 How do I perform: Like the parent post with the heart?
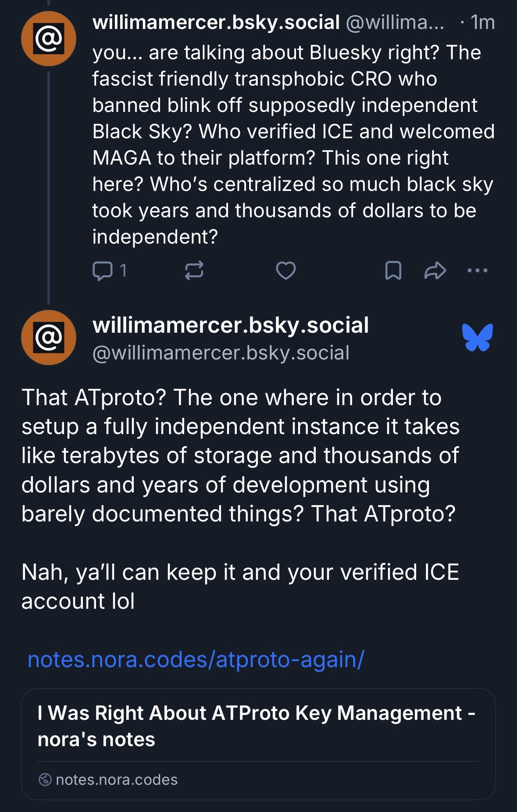tap(285, 270)
